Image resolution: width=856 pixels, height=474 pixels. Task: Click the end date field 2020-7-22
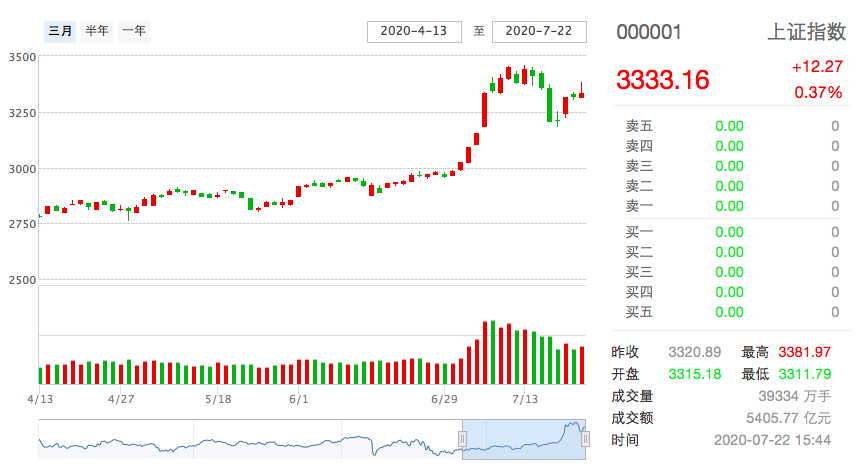pyautogui.click(x=539, y=32)
